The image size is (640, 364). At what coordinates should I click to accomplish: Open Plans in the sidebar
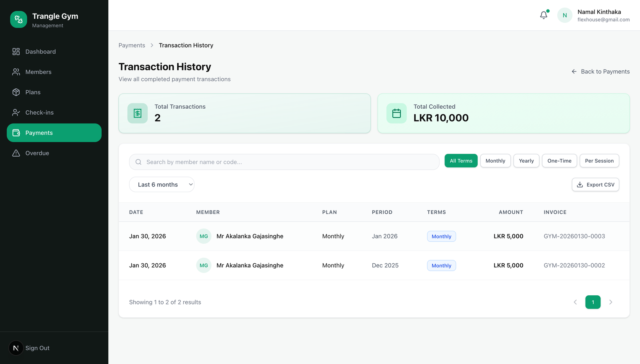[54, 92]
